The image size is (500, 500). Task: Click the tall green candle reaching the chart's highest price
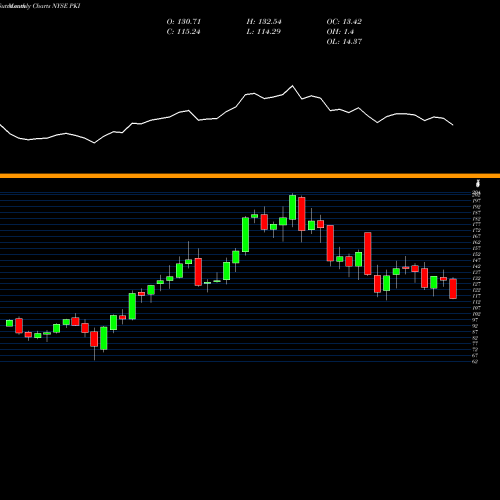pos(292,208)
